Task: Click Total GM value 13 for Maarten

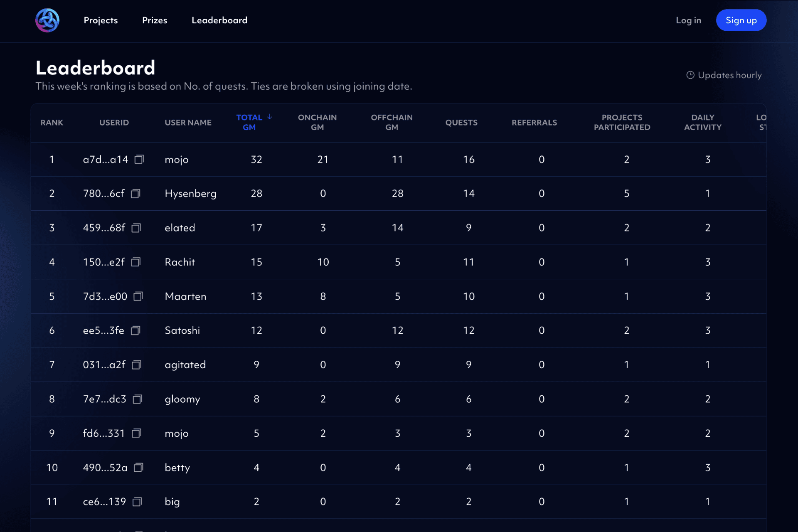Action: 256,296
